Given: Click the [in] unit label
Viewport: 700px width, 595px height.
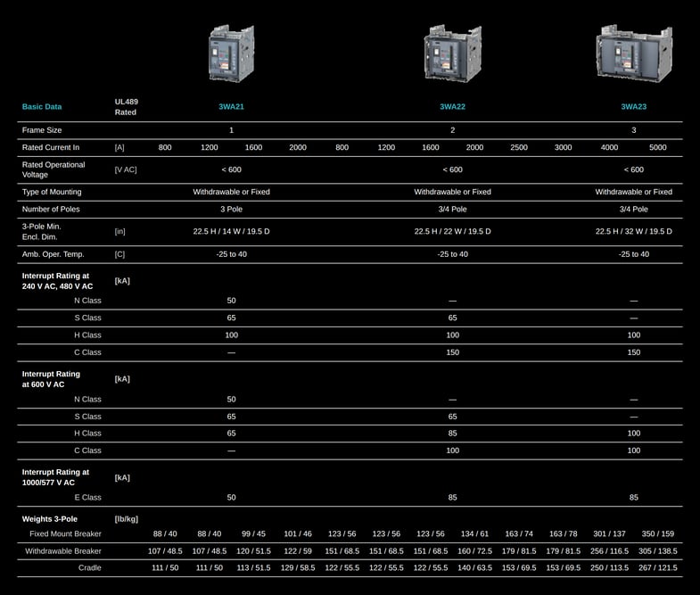Looking at the screenshot, I should [120, 231].
